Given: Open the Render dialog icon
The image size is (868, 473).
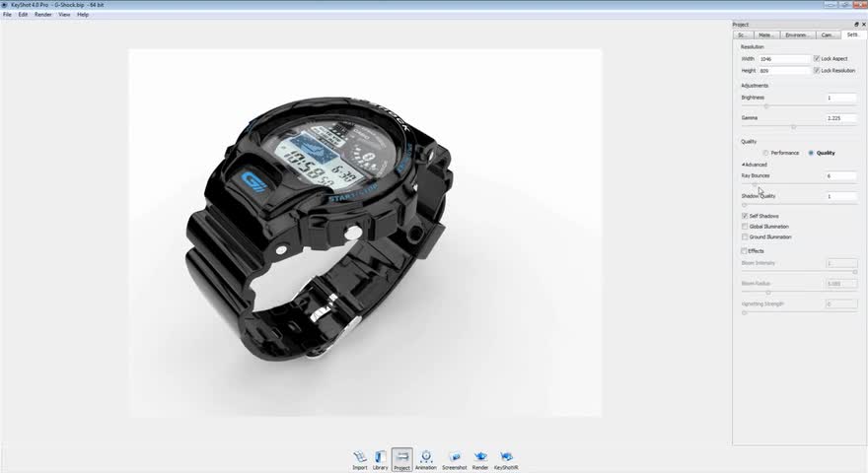Looking at the screenshot, I should click(480, 460).
